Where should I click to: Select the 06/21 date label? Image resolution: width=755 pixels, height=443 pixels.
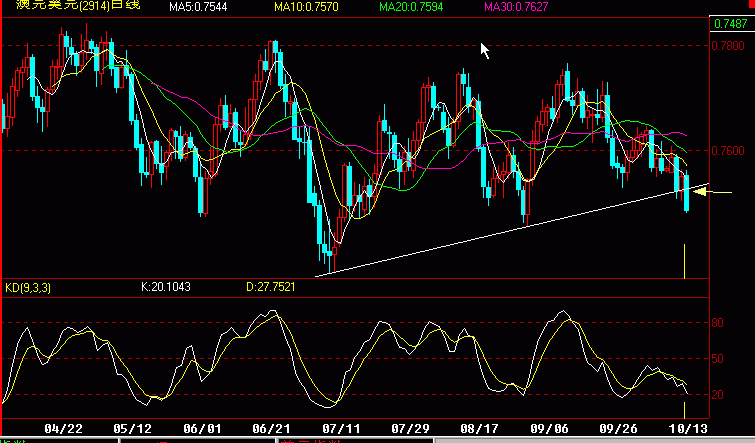pyautogui.click(x=271, y=429)
